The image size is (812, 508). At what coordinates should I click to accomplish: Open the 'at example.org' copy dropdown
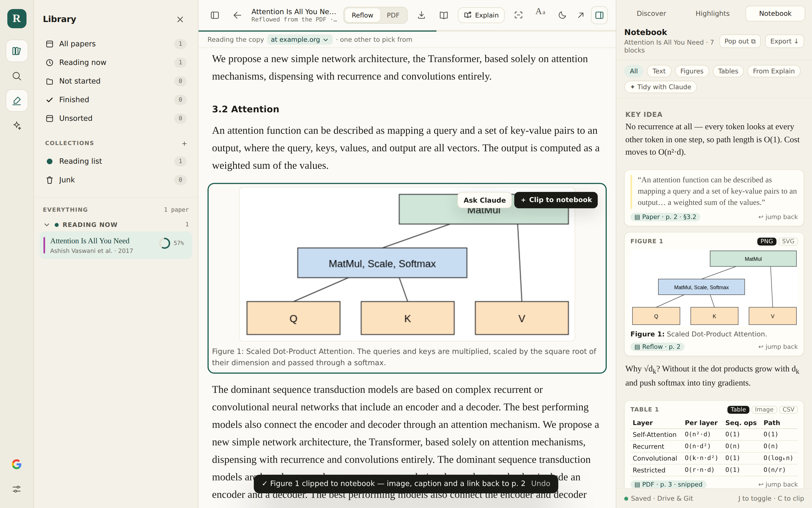[300, 40]
